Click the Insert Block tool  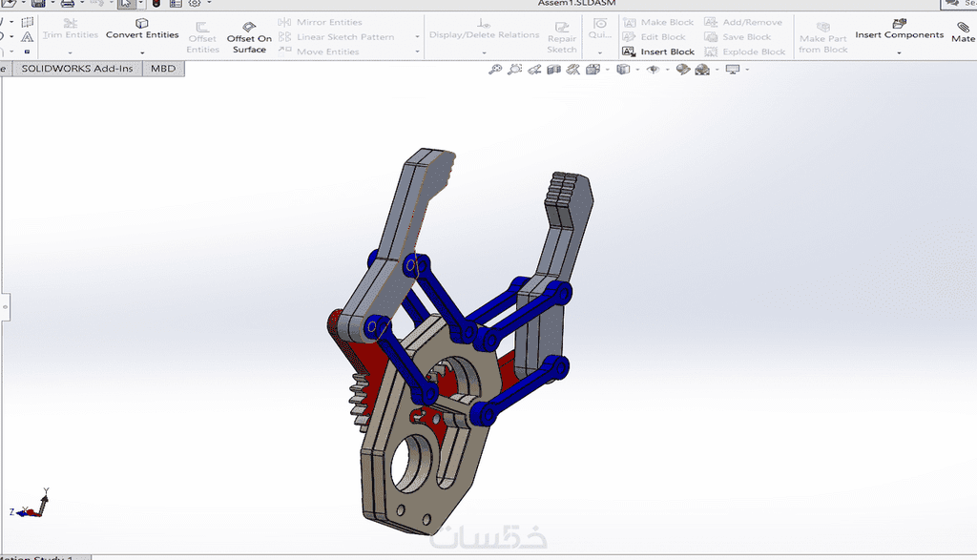point(658,52)
